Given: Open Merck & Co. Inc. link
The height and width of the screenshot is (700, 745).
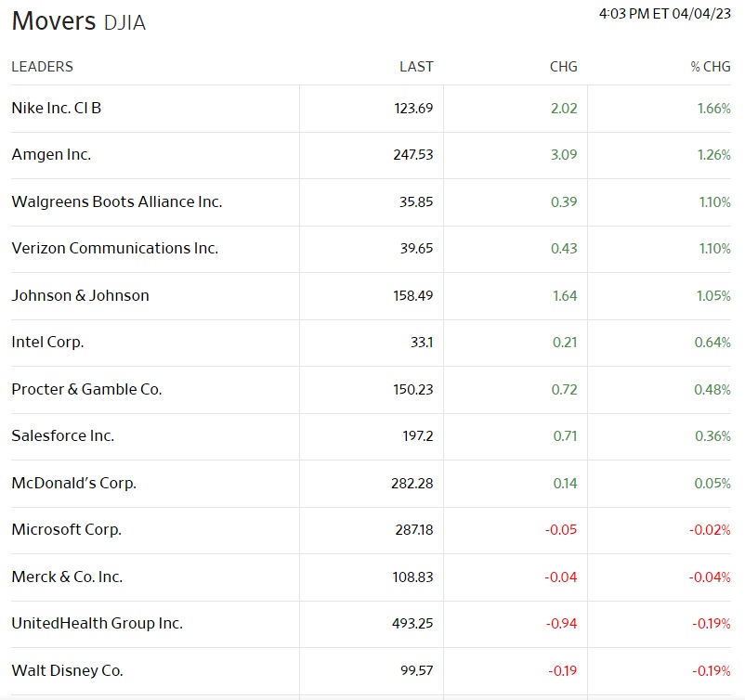Looking at the screenshot, I should pos(67,577).
